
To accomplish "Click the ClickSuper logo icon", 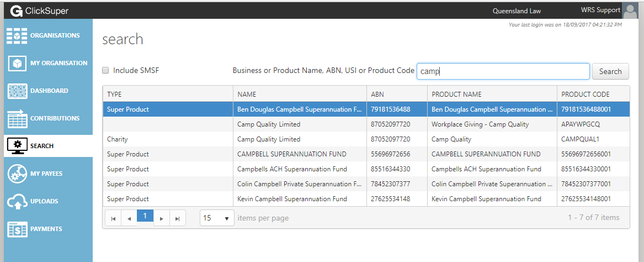I will (x=17, y=11).
